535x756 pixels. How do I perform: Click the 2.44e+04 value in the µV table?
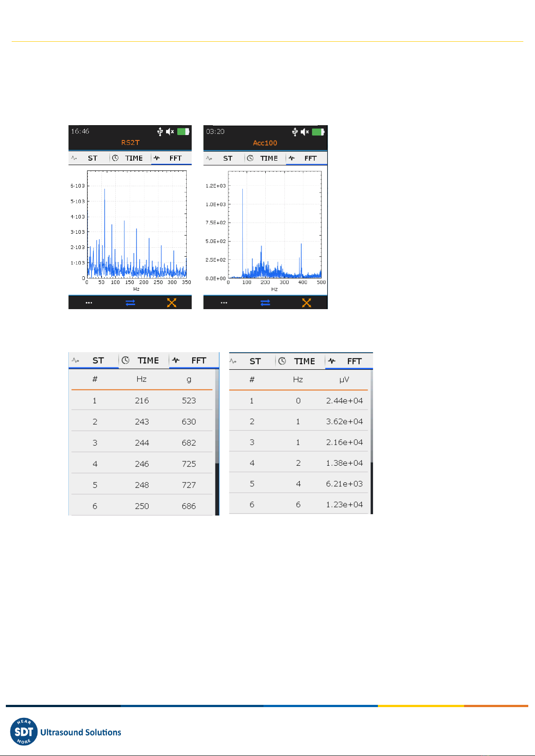coord(344,401)
